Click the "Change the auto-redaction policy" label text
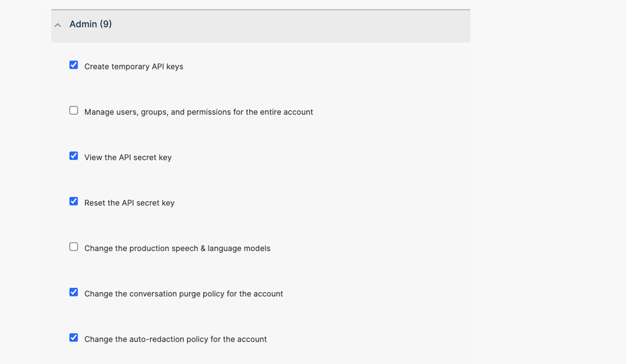626x364 pixels. pyautogui.click(x=175, y=339)
